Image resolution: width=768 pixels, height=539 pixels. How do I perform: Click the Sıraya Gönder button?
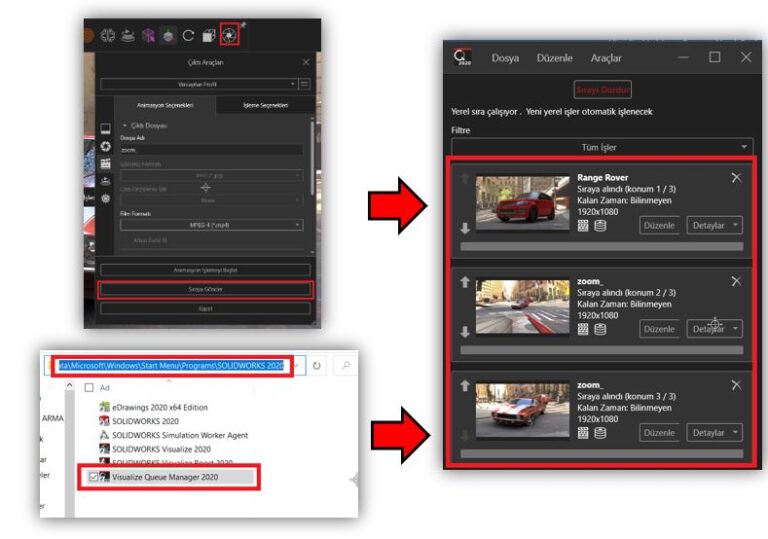(x=205, y=289)
